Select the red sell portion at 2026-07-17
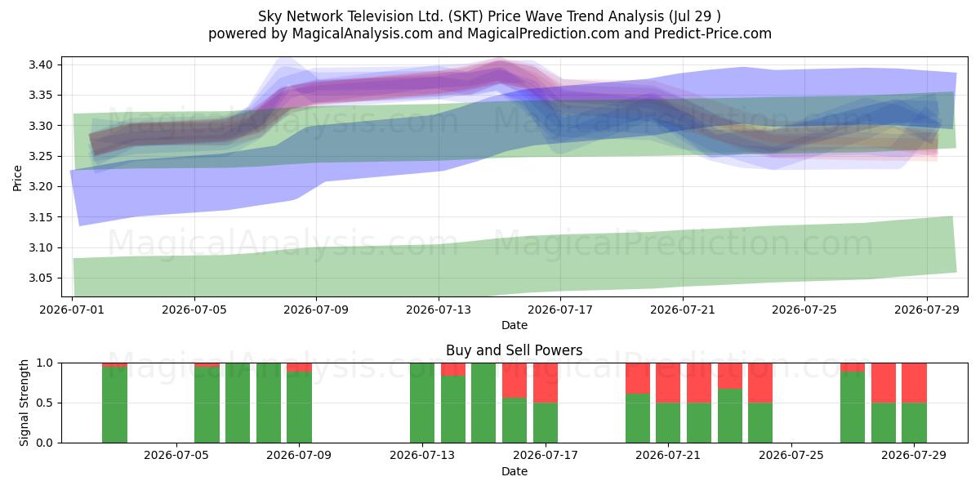The image size is (980, 490). tap(546, 383)
